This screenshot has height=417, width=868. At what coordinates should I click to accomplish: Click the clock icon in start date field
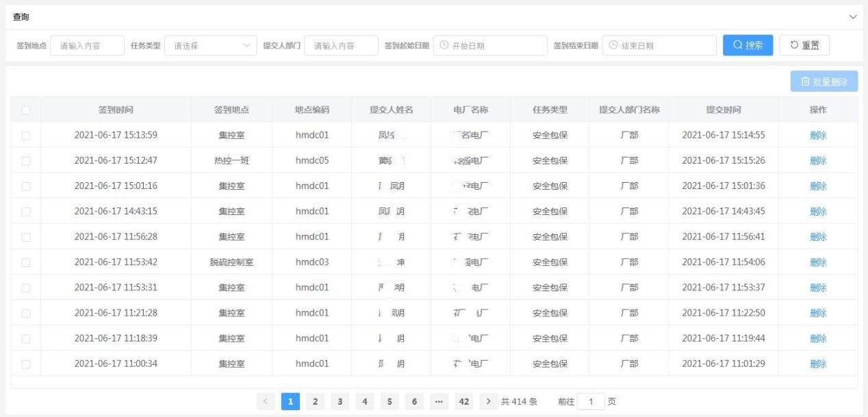[444, 46]
